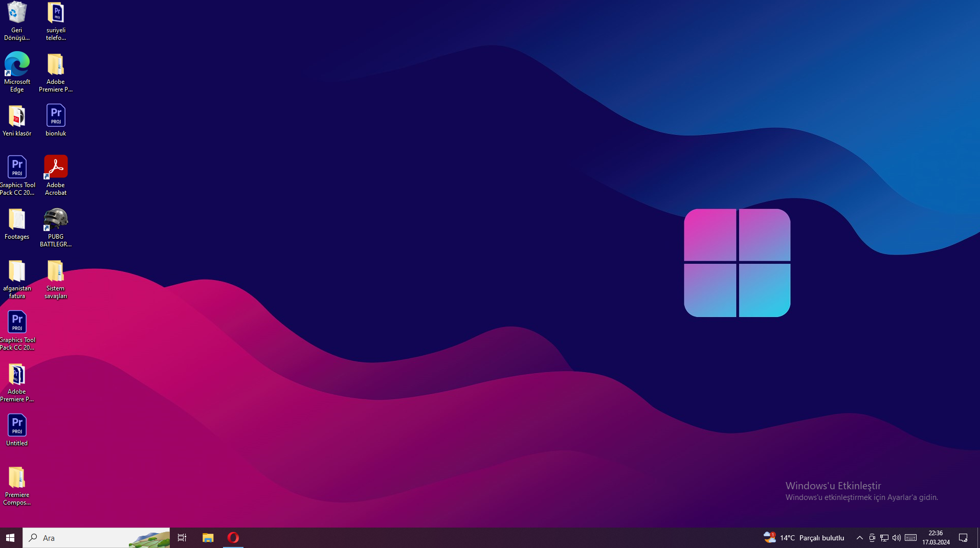
Task: Open the touch keyboard tray icon
Action: [910, 538]
